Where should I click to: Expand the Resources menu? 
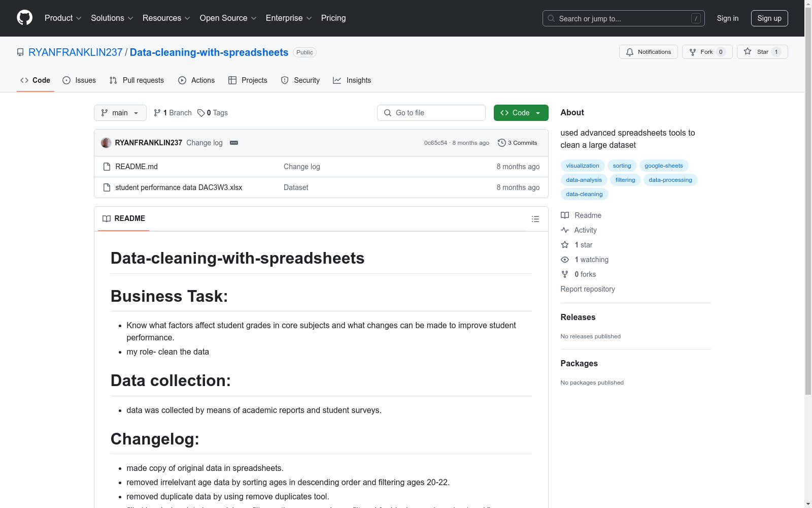click(x=166, y=18)
